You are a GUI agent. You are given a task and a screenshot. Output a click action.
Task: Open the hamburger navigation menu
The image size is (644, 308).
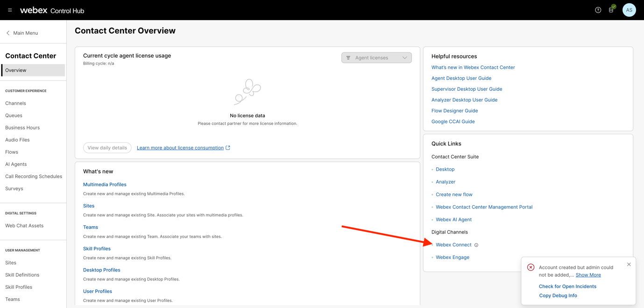(x=10, y=10)
